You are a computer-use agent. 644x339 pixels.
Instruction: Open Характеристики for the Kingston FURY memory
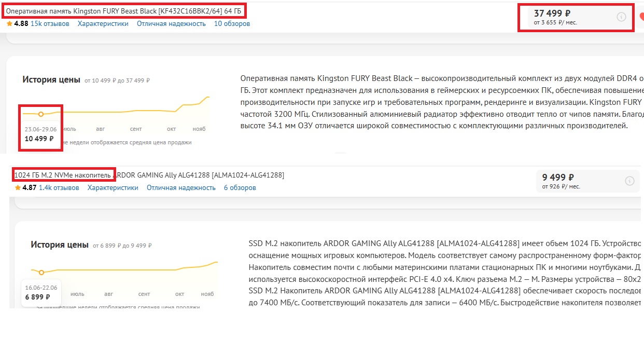[x=103, y=23]
